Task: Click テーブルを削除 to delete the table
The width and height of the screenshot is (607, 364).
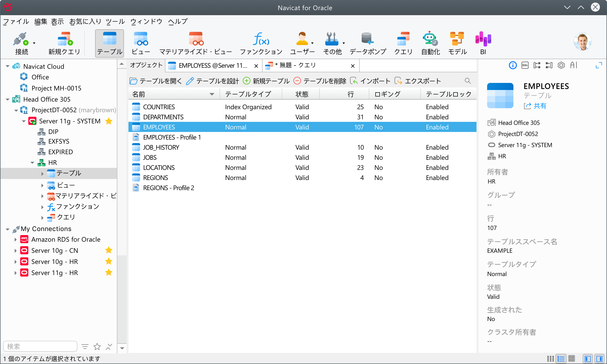Action: (320, 81)
